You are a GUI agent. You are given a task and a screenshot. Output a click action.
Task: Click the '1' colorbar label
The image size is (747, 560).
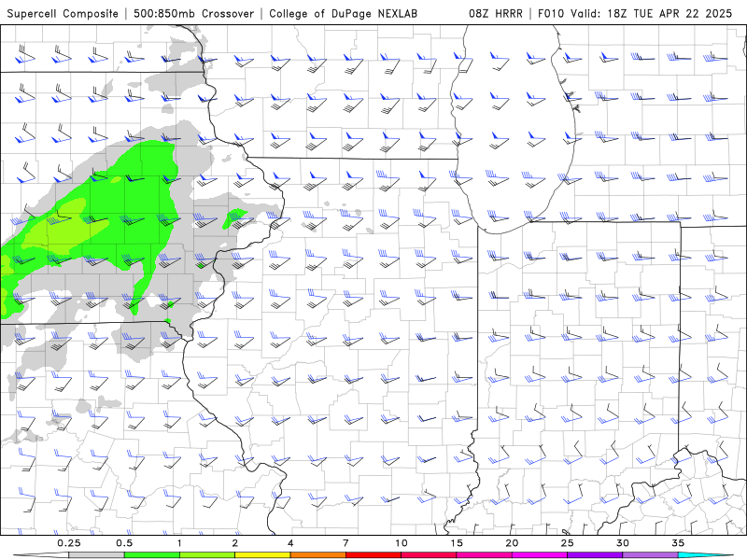(x=179, y=543)
